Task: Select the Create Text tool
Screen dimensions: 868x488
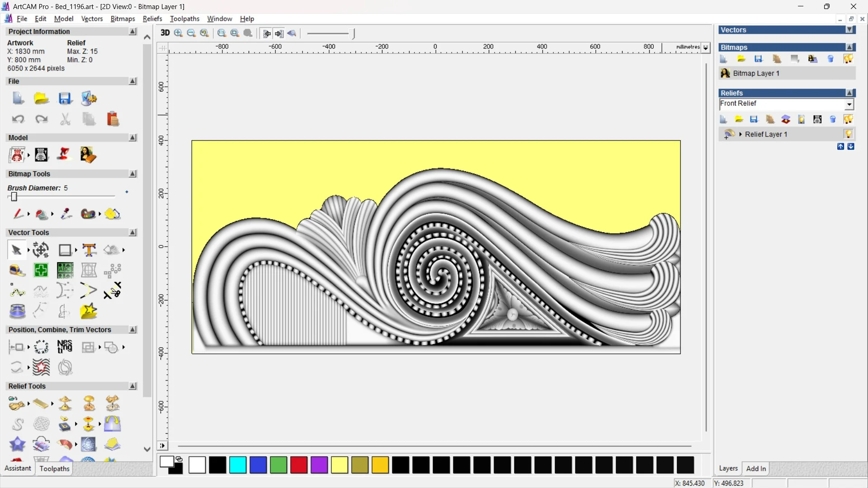Action: [89, 250]
